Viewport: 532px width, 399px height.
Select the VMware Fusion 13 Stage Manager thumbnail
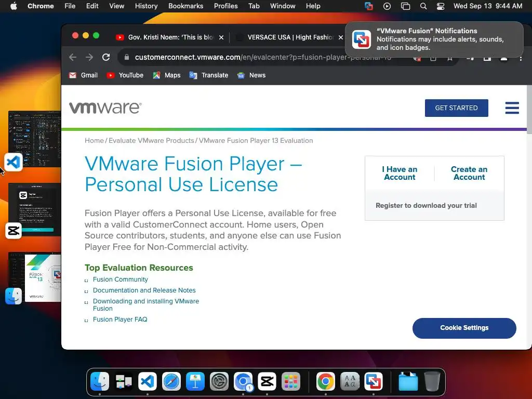34,277
